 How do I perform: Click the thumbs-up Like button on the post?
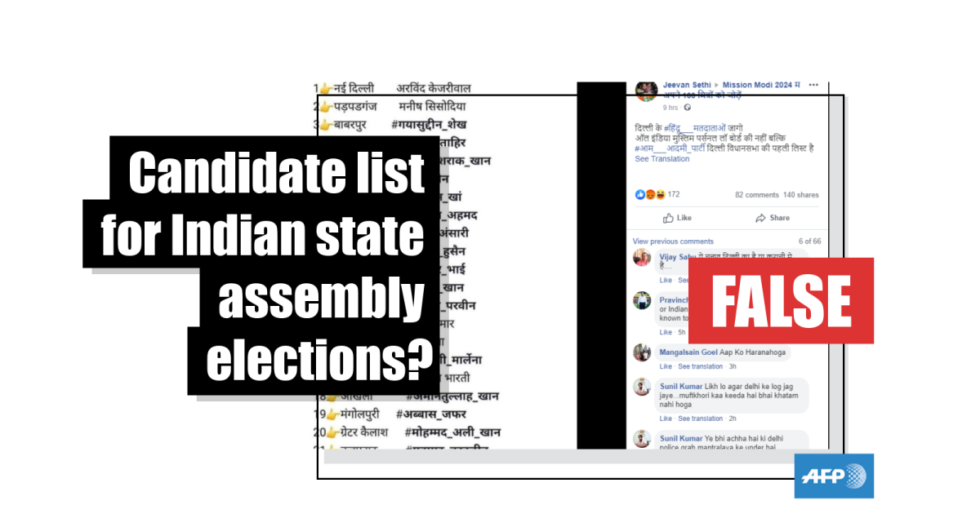[677, 218]
